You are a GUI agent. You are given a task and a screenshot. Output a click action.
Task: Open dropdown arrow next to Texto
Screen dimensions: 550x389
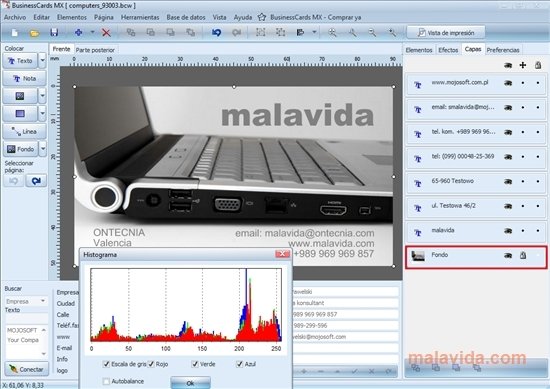(42, 61)
